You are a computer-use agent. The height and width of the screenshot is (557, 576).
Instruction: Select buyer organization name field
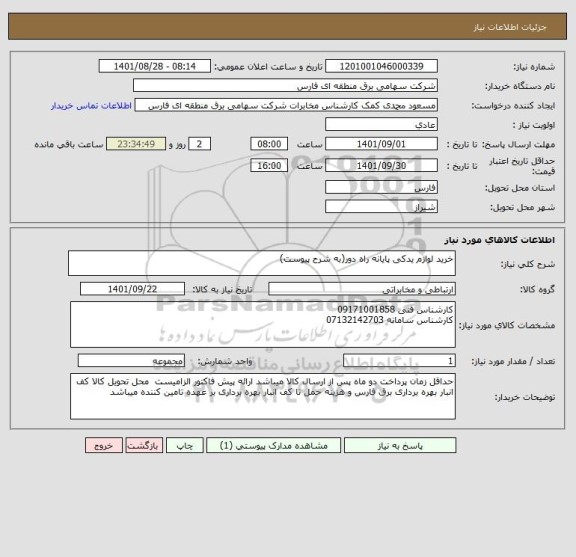pos(285,86)
